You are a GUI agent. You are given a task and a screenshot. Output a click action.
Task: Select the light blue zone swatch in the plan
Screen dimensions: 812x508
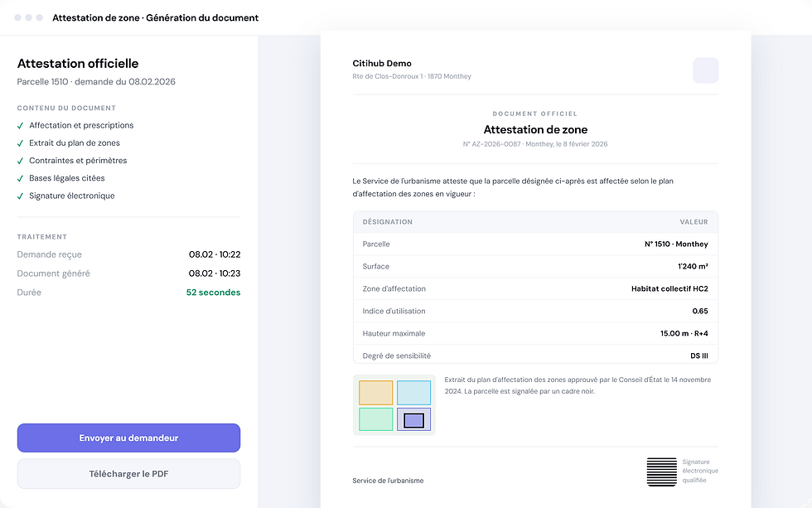[x=413, y=393]
